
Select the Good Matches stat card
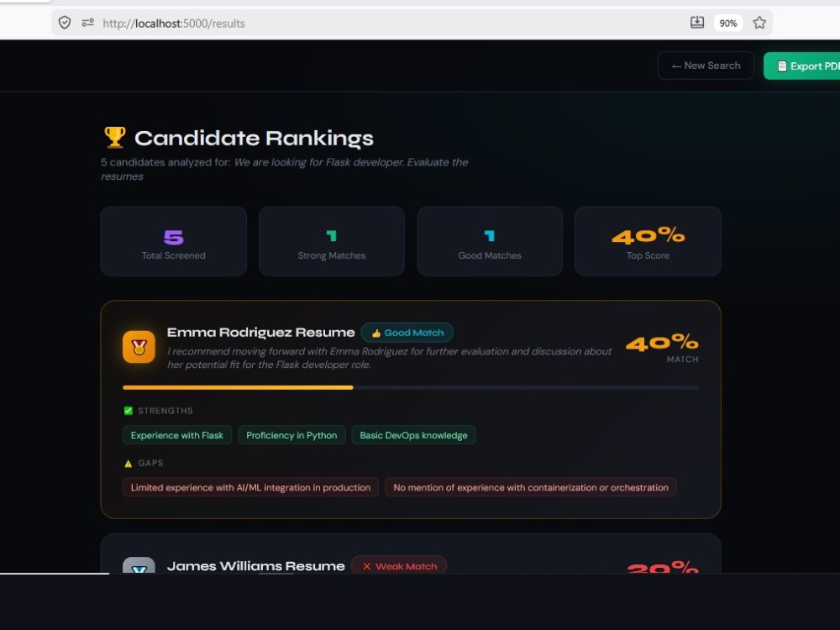pyautogui.click(x=490, y=241)
